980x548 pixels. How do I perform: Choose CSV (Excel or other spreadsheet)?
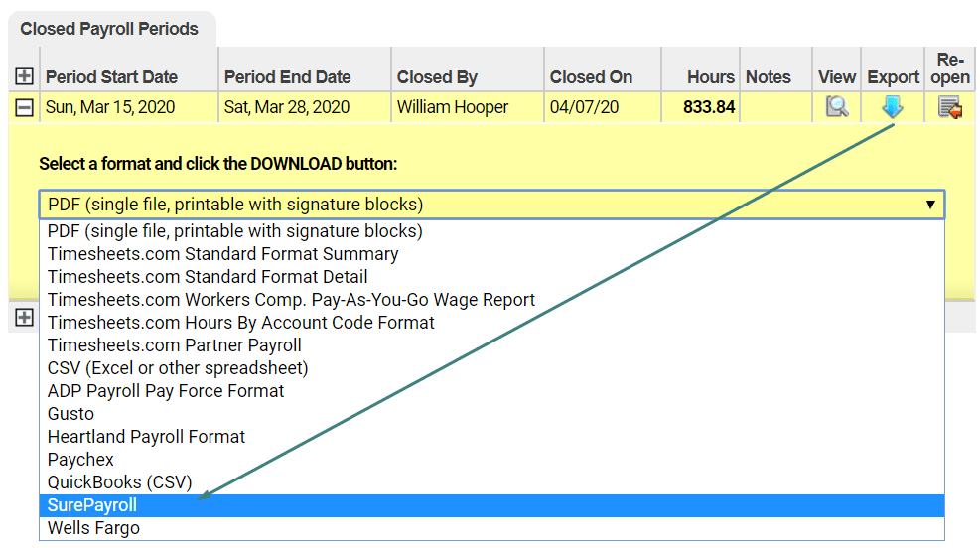(491, 368)
